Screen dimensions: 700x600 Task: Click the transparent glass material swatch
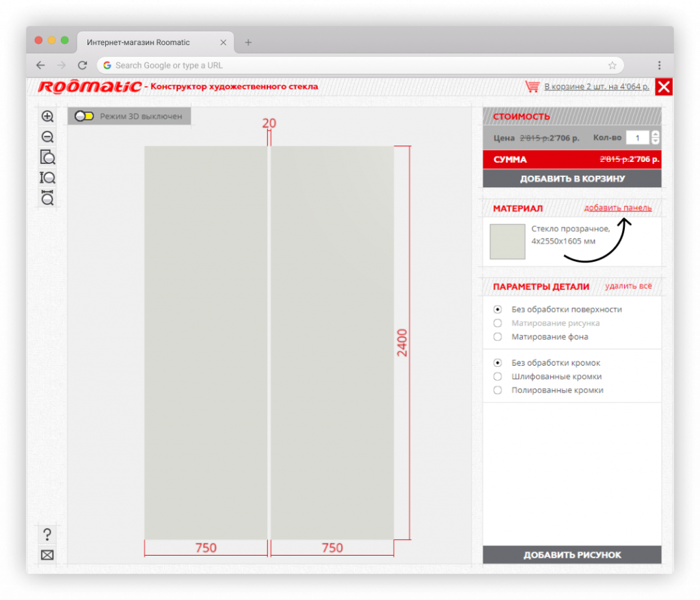click(x=507, y=242)
